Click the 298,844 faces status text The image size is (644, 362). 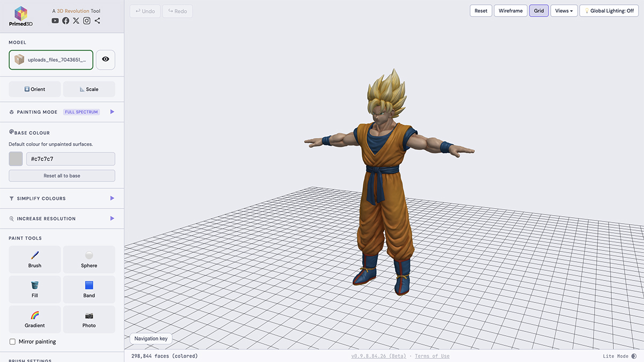click(x=164, y=356)
